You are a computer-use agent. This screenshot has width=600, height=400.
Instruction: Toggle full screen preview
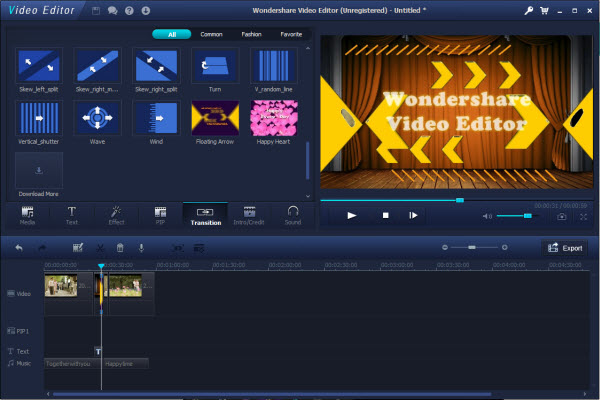pos(583,217)
